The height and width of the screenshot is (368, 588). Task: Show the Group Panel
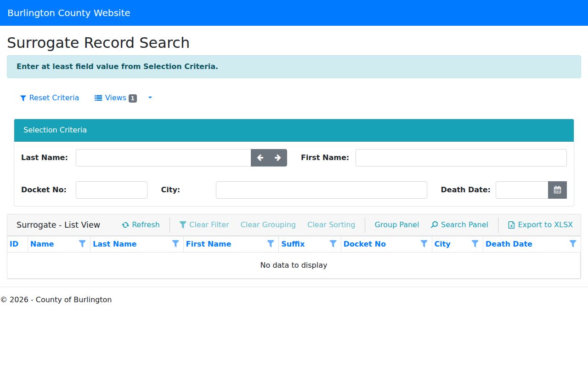click(x=397, y=225)
